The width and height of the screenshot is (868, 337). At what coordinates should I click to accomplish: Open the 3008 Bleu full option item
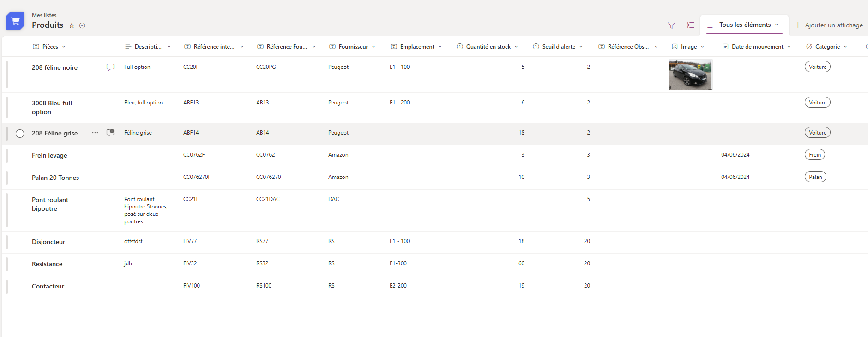(52, 108)
